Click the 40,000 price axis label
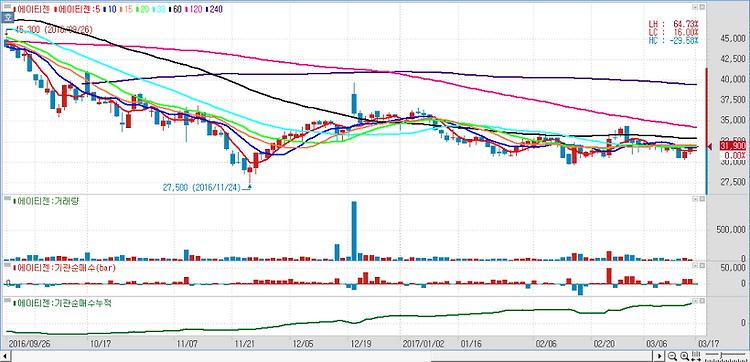Viewport: 750px width, 362px height. coord(733,79)
